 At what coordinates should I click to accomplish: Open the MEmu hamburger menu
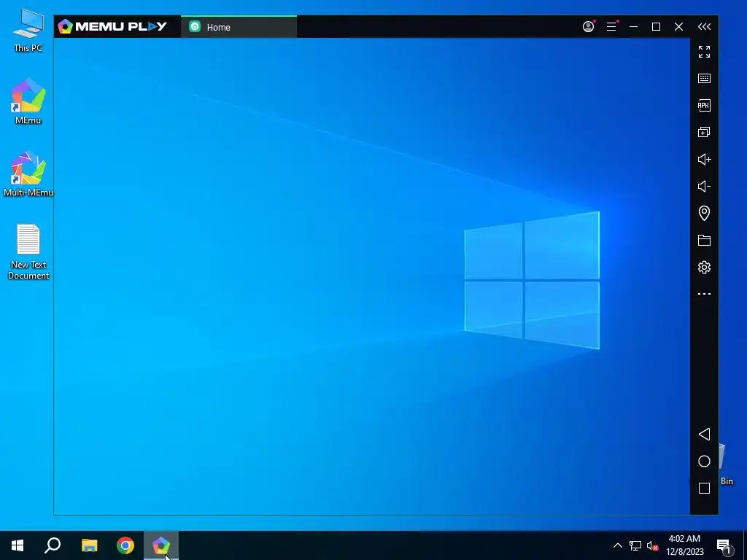612,27
